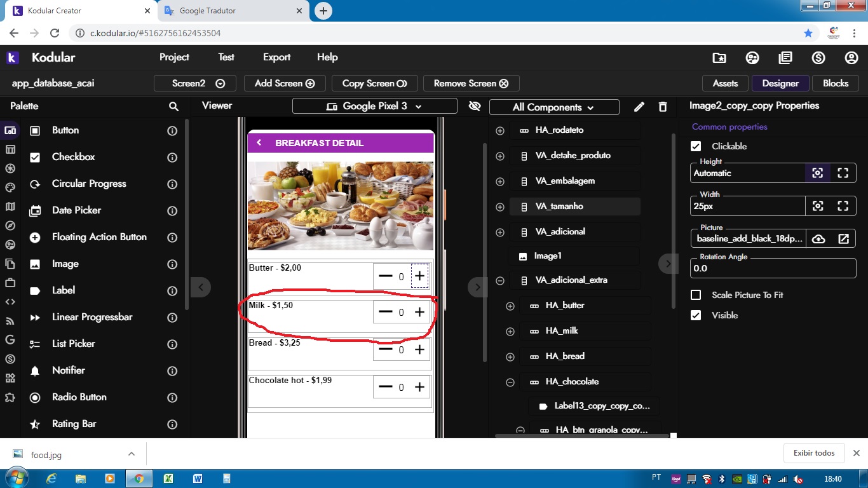Image resolution: width=868 pixels, height=488 pixels.
Task: Click the Remove Screen button
Action: (x=471, y=83)
